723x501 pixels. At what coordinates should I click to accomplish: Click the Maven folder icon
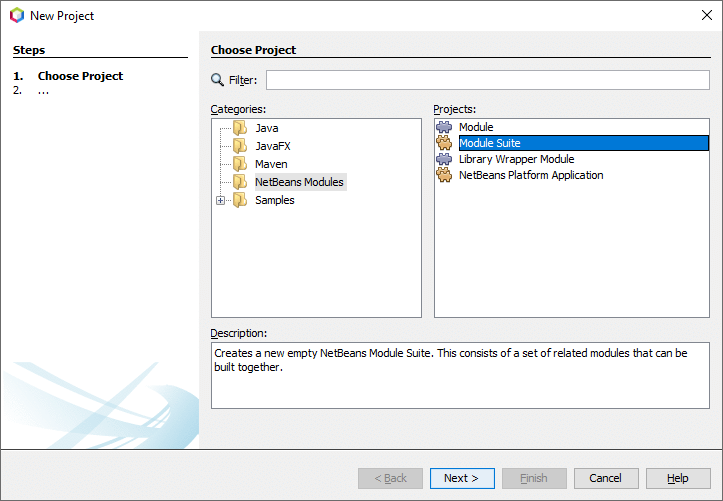[239, 164]
